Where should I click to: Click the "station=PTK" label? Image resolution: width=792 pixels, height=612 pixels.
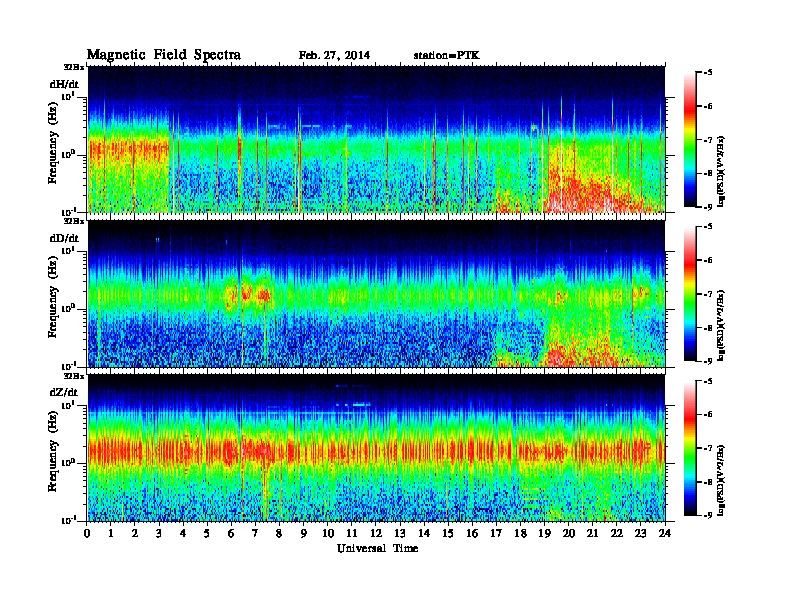447,55
